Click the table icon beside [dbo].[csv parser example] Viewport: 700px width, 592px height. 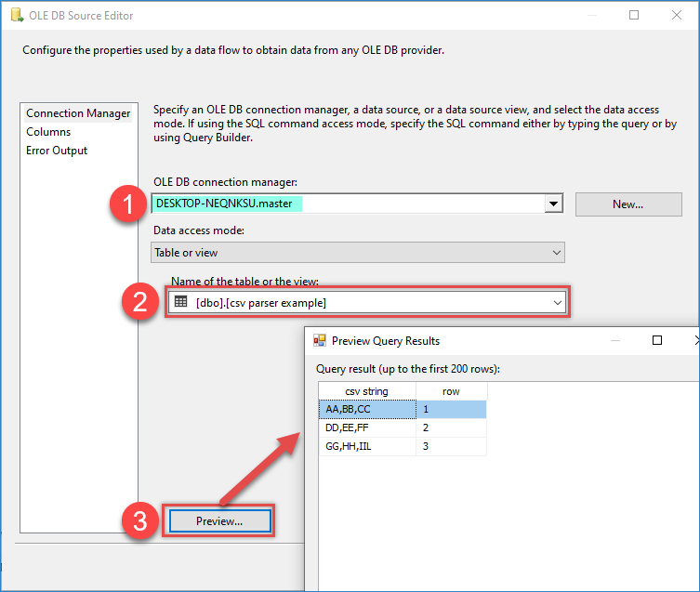pyautogui.click(x=181, y=302)
